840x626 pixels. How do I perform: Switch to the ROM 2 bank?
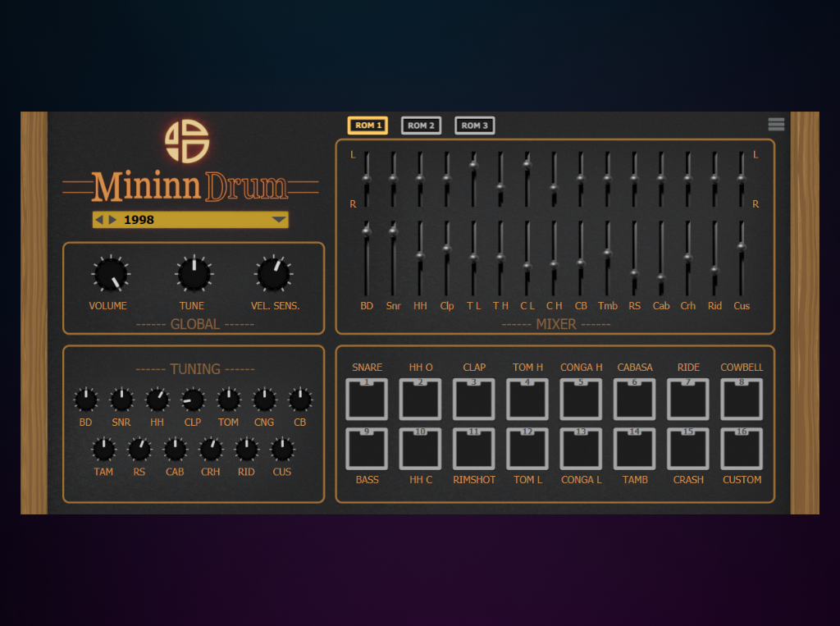[x=421, y=126]
